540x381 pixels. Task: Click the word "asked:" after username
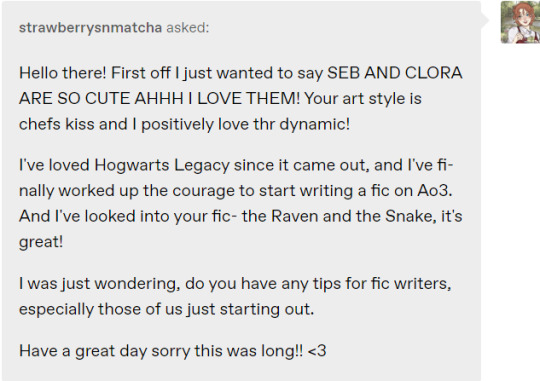188,28
